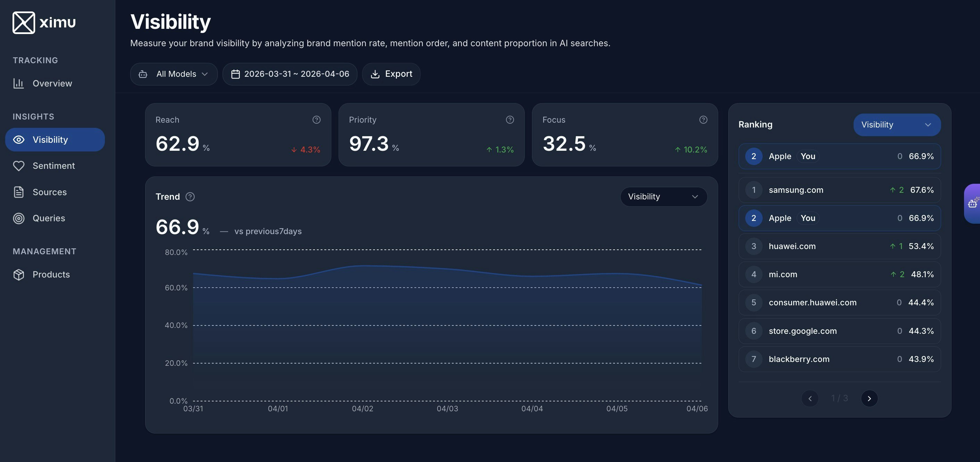Open Reach metric help tooltip icon
Viewport: 980px width, 462px height.
point(316,120)
